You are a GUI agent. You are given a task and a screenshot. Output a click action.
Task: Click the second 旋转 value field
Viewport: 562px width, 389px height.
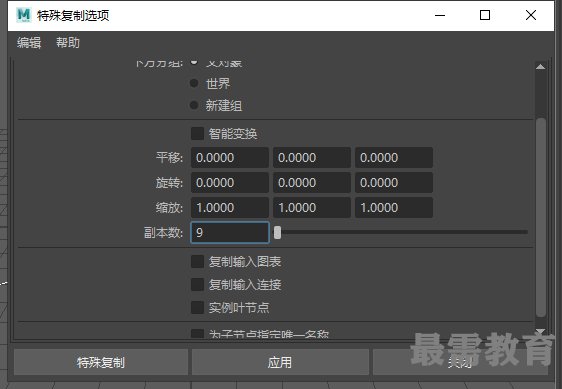tap(312, 182)
